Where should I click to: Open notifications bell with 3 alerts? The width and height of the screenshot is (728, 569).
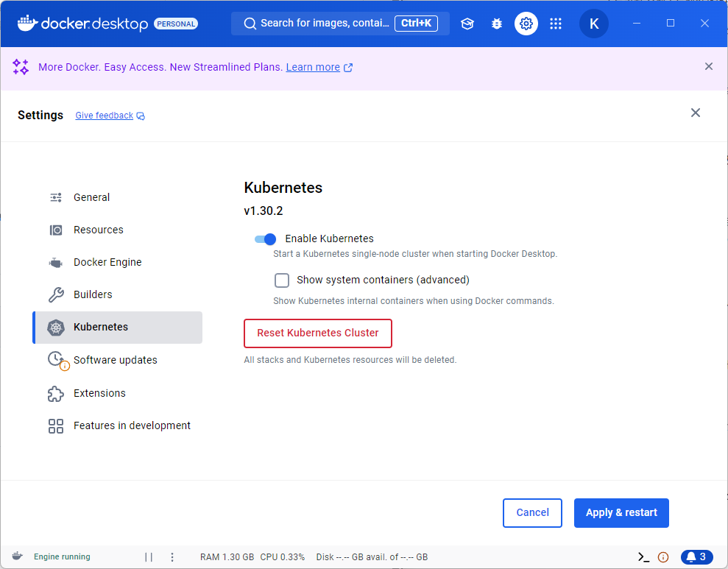tap(696, 557)
